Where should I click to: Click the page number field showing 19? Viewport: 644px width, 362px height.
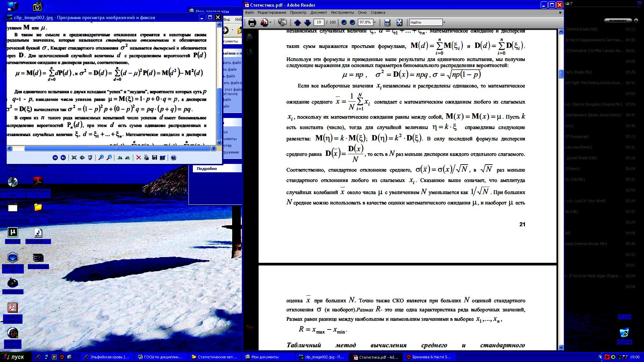(319, 22)
